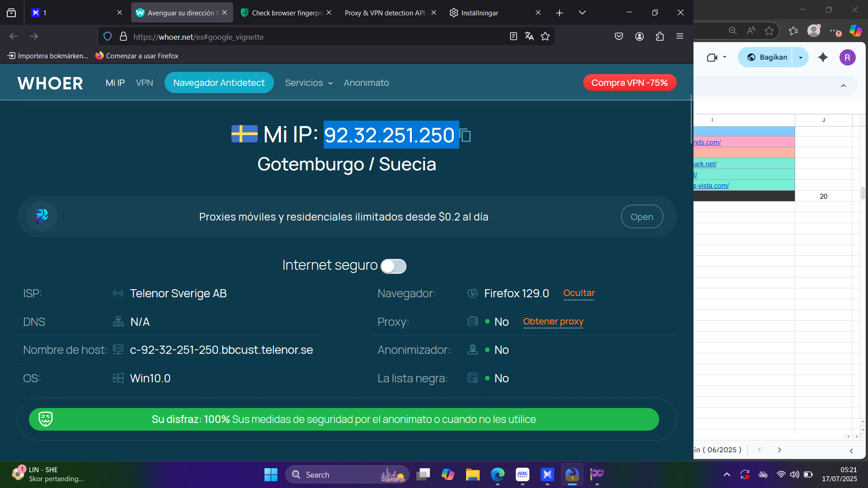Open the VPN navigation item
The height and width of the screenshot is (488, 868).
145,83
